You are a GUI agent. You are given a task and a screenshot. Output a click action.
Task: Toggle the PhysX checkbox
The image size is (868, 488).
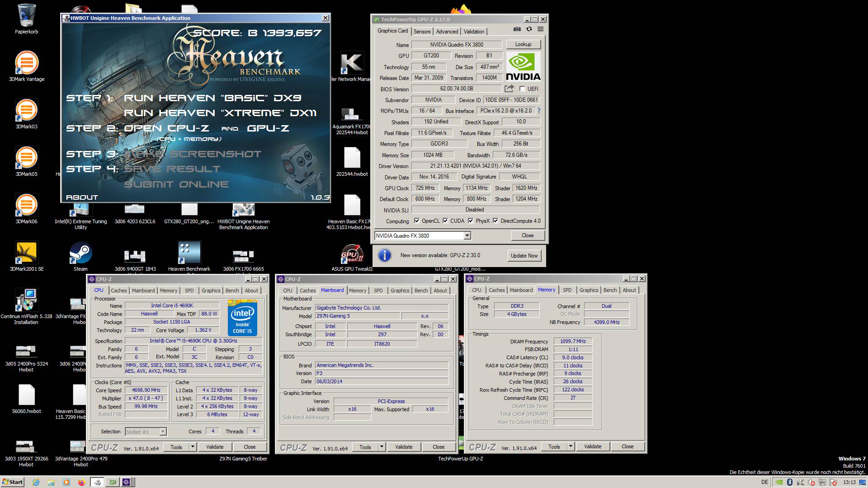click(x=471, y=221)
